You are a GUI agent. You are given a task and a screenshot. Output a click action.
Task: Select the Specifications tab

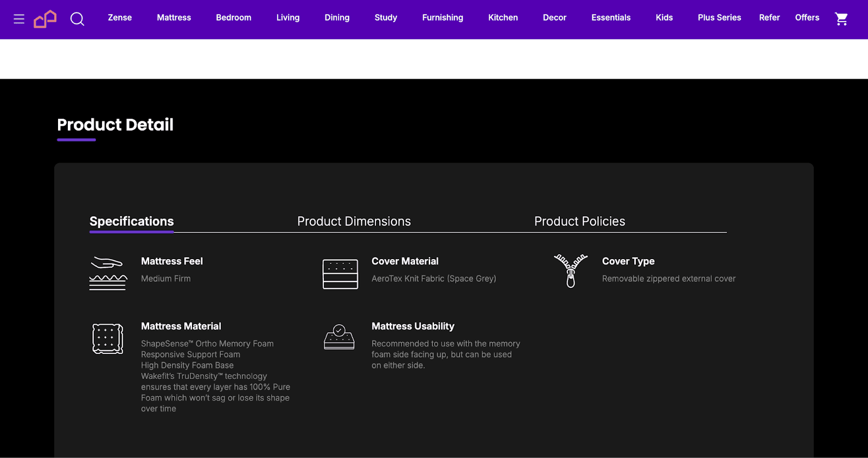(131, 221)
